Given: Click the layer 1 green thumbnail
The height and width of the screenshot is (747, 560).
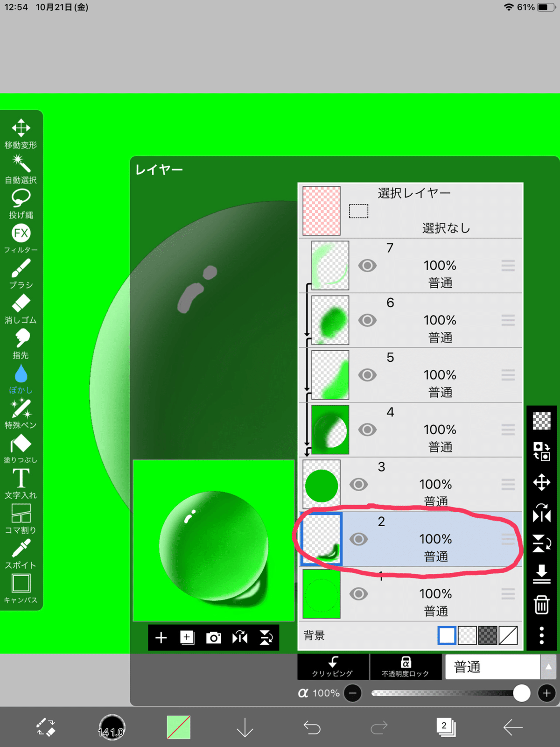Looking at the screenshot, I should 322,594.
